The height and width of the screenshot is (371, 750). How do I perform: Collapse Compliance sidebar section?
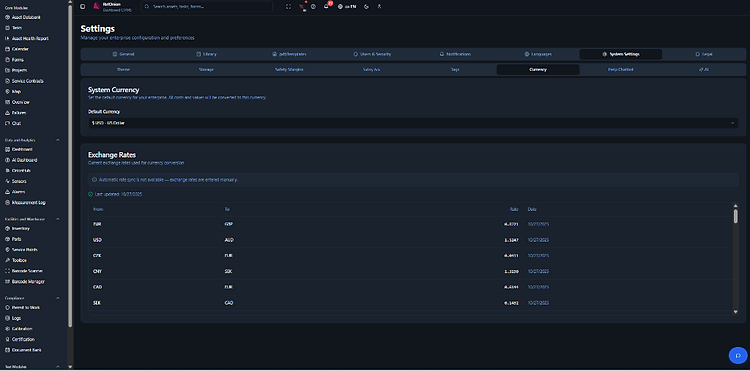(58, 298)
